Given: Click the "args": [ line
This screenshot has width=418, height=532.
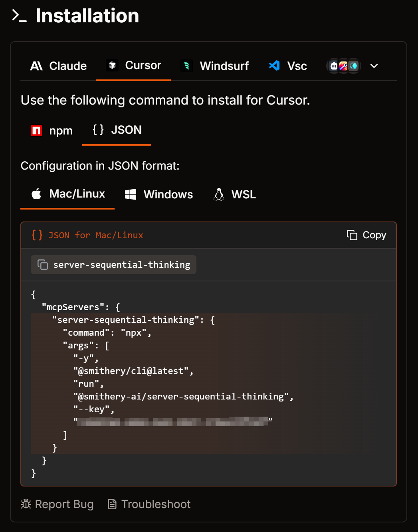Looking at the screenshot, I should [x=86, y=346].
